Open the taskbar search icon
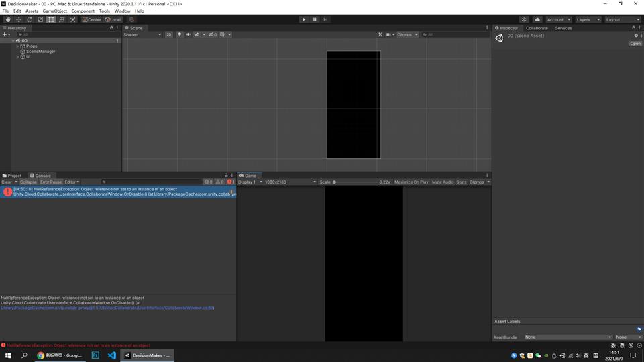Viewport: 644px width, 362px height. click(x=24, y=355)
